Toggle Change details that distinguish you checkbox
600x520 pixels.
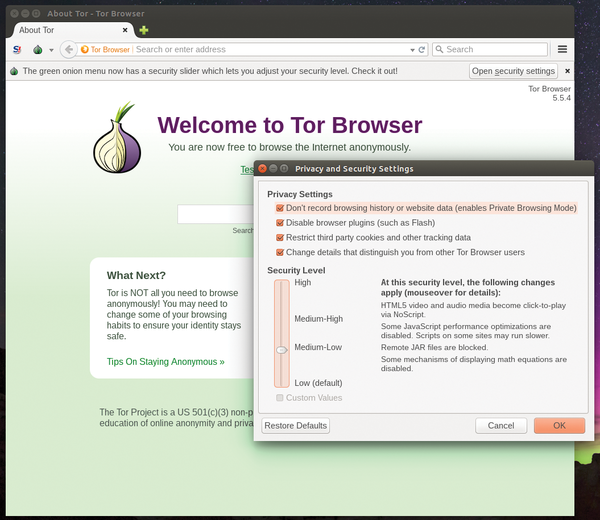tap(280, 253)
